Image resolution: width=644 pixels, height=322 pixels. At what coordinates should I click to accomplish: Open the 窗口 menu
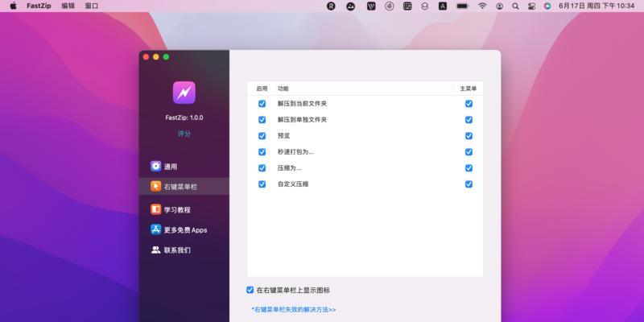click(x=92, y=6)
